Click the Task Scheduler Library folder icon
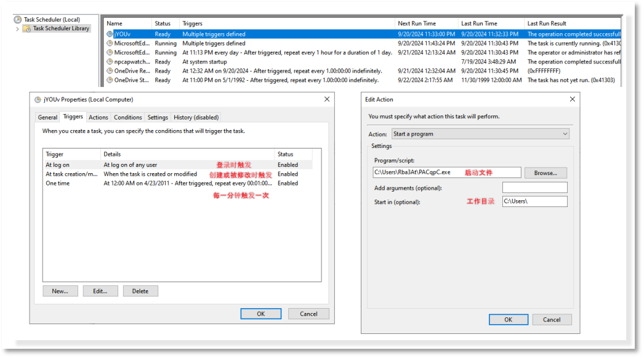The width and height of the screenshot is (644, 358). 26,28
